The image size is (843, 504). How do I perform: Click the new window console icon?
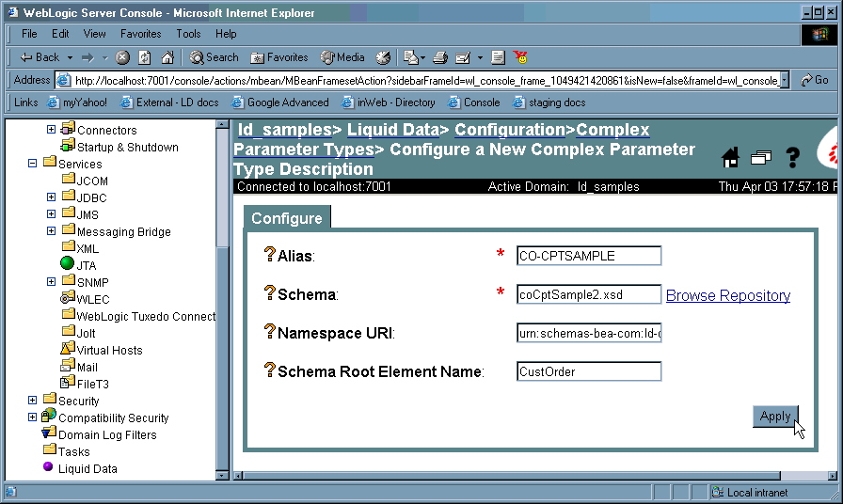click(761, 157)
